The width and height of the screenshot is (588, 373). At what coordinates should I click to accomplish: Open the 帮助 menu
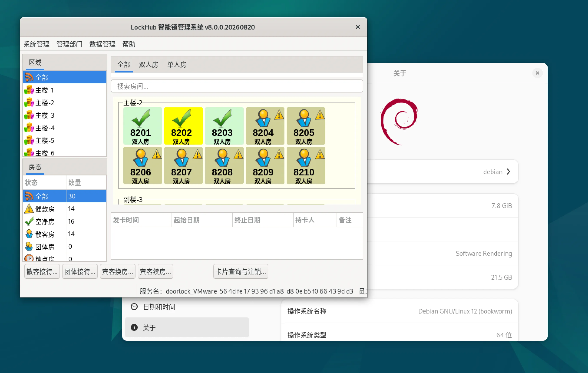(x=129, y=44)
